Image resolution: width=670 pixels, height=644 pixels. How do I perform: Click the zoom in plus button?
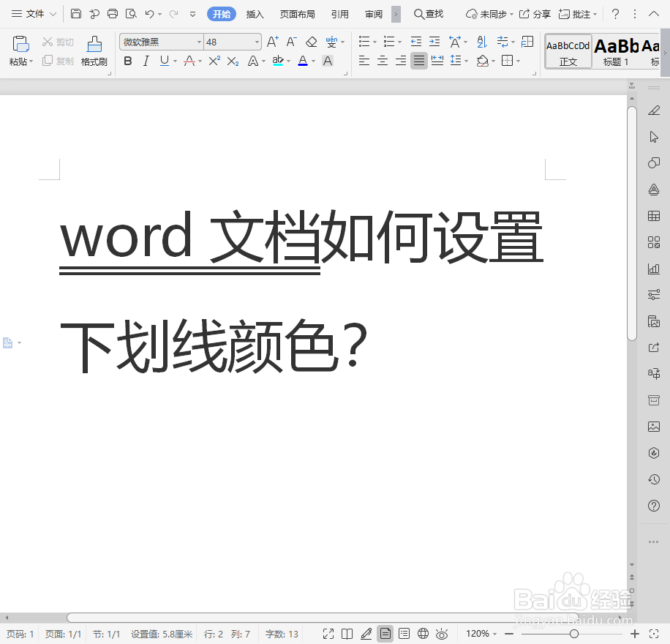click(x=635, y=634)
